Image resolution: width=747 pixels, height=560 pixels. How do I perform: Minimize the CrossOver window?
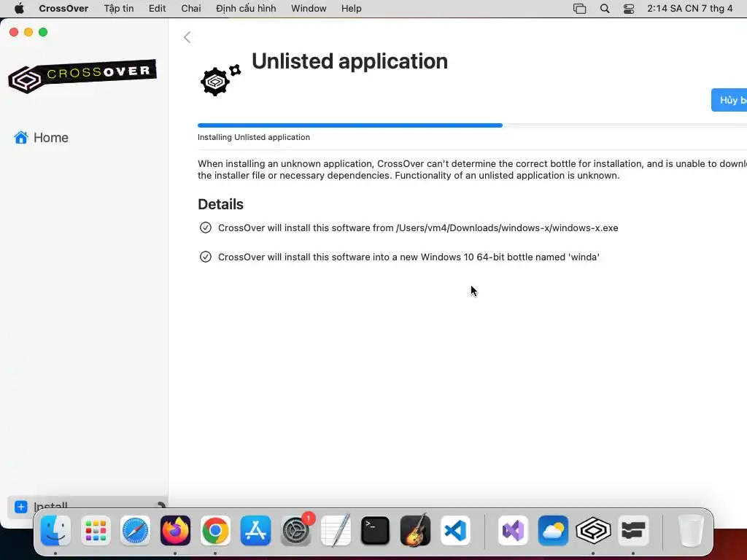[x=28, y=32]
